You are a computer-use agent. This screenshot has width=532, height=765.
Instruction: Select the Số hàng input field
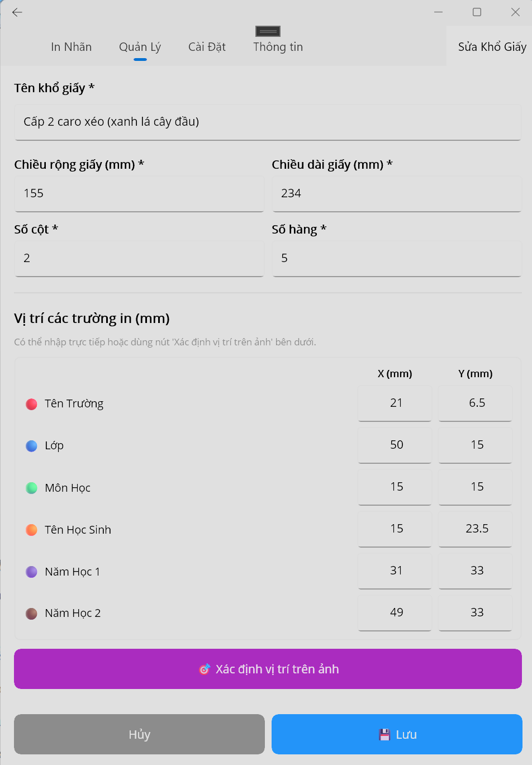click(x=397, y=258)
